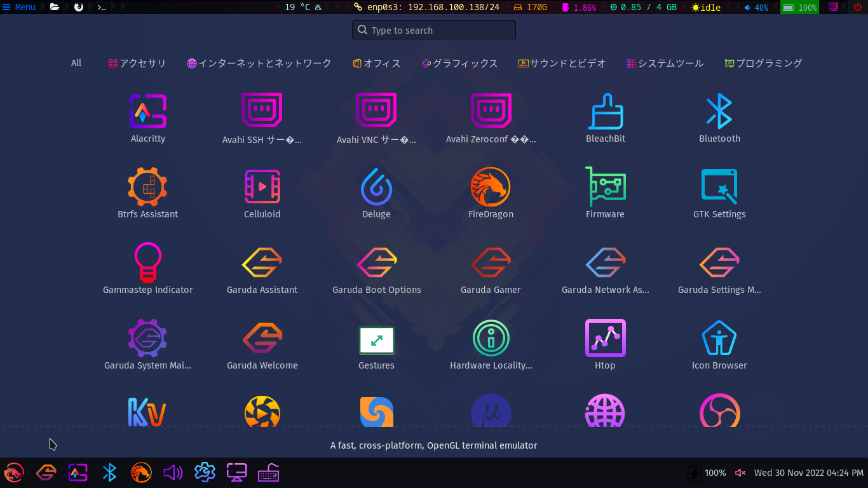Viewport: 868px width, 488px height.
Task: Open the speaker volume icon in dock
Action: 173,473
